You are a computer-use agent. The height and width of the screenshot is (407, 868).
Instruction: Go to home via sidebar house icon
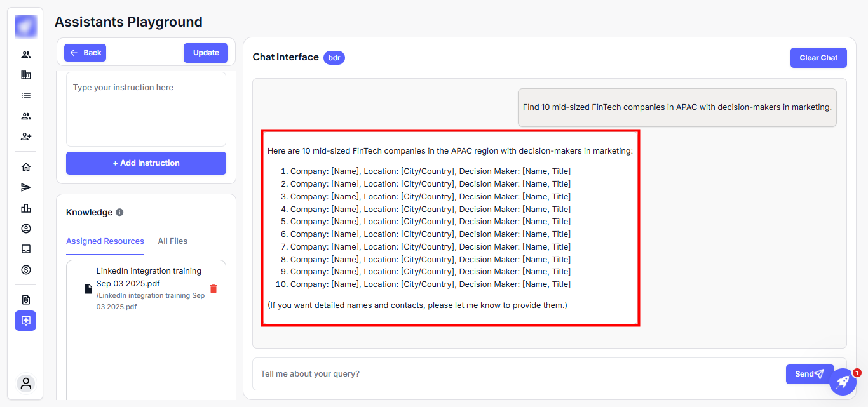[x=26, y=167]
